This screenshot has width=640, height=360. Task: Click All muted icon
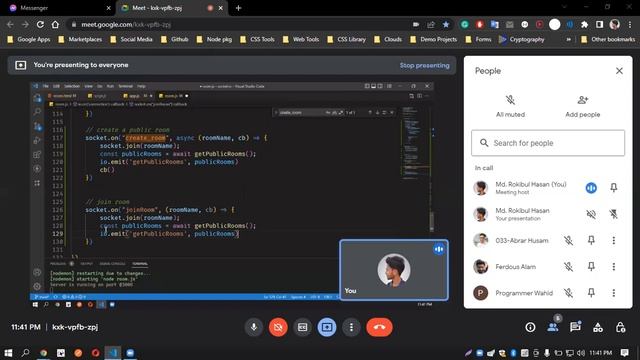(x=510, y=100)
